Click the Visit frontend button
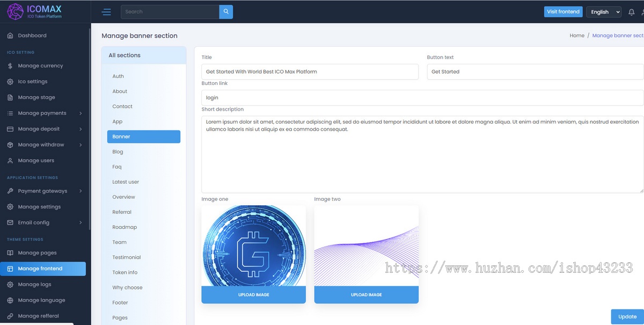 [563, 12]
